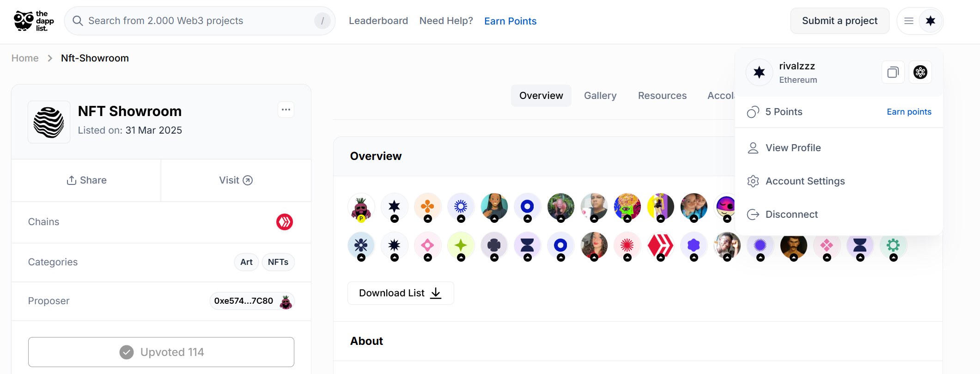Click the download arrow icon
980x374 pixels.
point(436,293)
